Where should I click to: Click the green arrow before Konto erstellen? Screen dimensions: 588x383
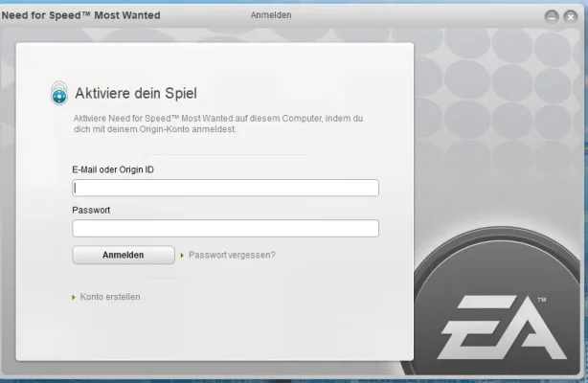tap(74, 298)
